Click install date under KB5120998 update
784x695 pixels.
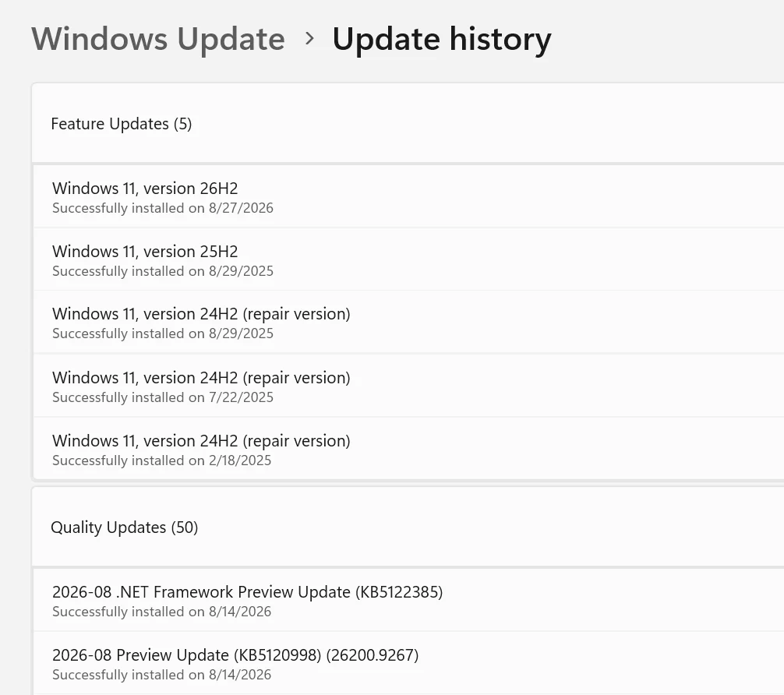pyautogui.click(x=240, y=675)
